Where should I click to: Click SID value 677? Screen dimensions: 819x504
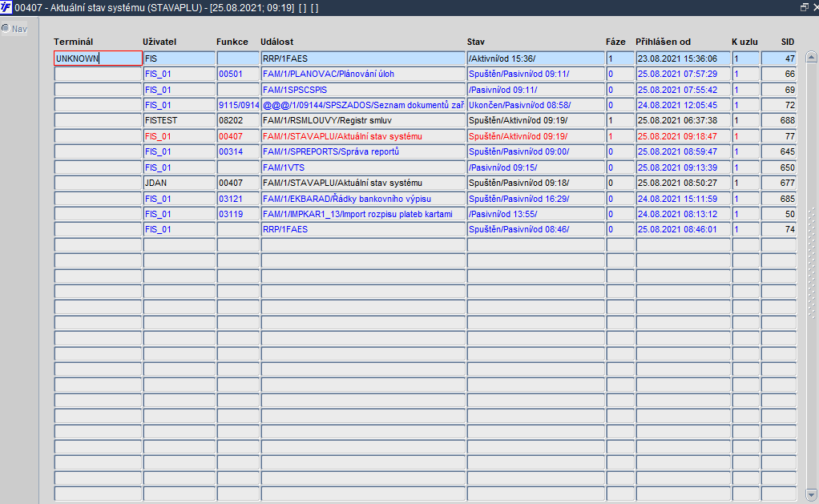[x=778, y=183]
